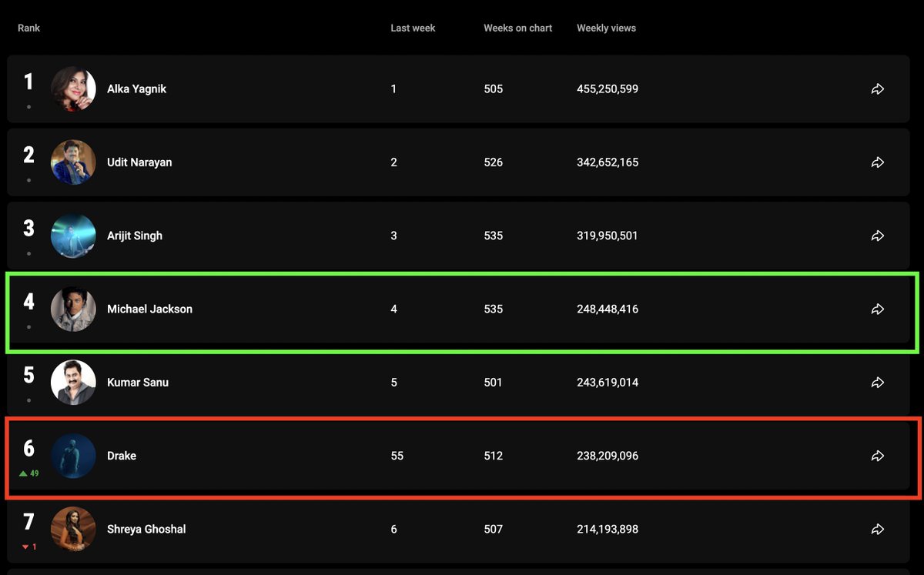
Task: Select weekly views value 214,193,898
Action: click(x=608, y=529)
